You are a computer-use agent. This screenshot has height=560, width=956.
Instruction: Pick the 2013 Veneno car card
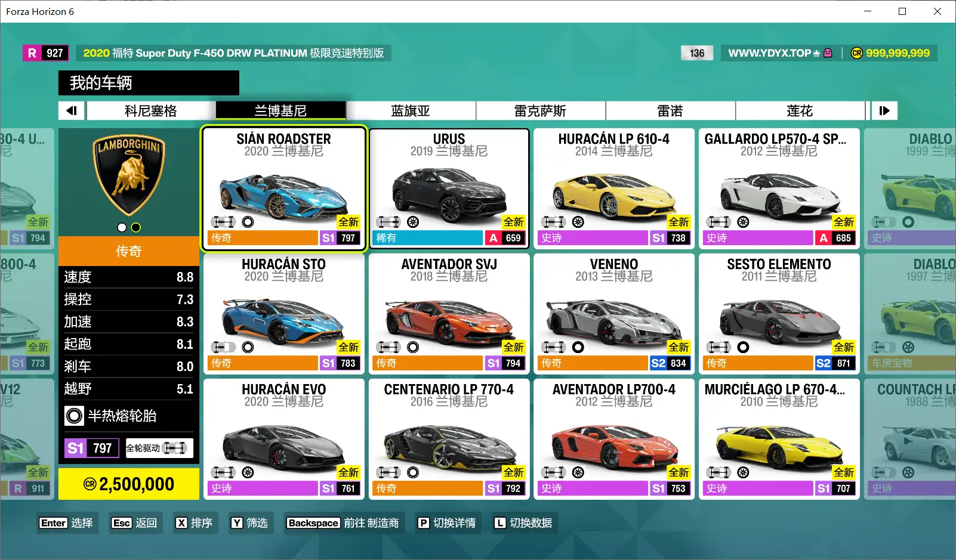point(614,314)
